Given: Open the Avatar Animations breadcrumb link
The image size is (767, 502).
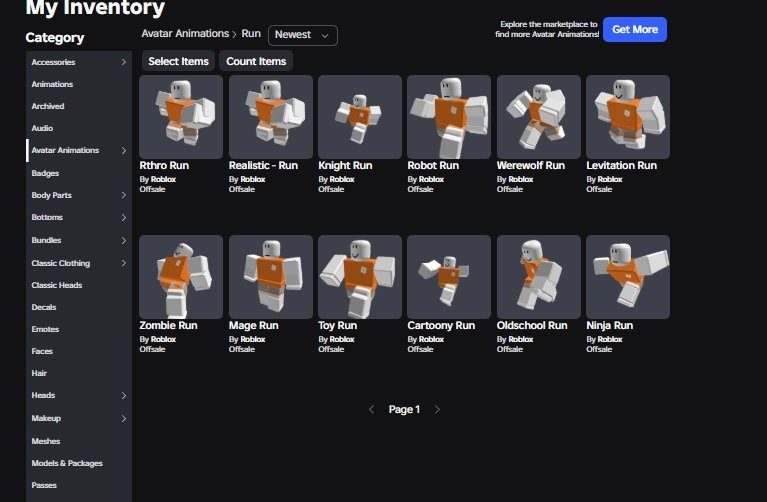Looking at the screenshot, I should click(185, 33).
